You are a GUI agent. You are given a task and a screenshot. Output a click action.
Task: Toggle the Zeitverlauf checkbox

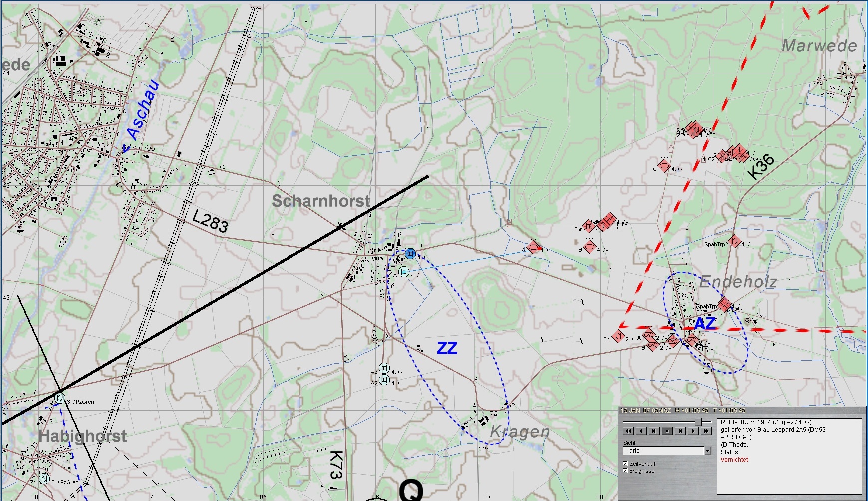click(625, 464)
